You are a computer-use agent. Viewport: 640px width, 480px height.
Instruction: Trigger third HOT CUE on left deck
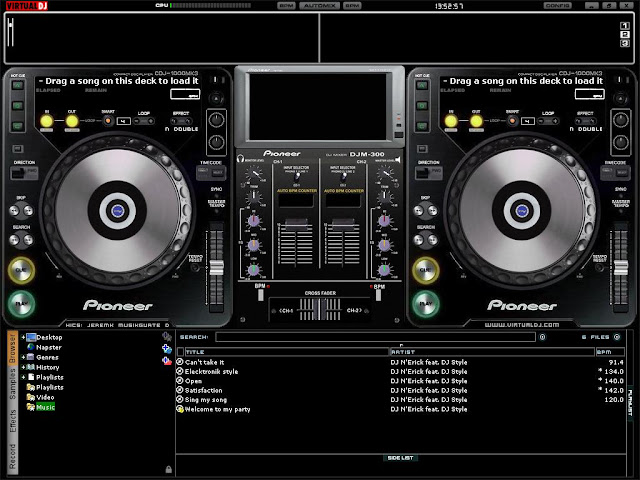17,126
